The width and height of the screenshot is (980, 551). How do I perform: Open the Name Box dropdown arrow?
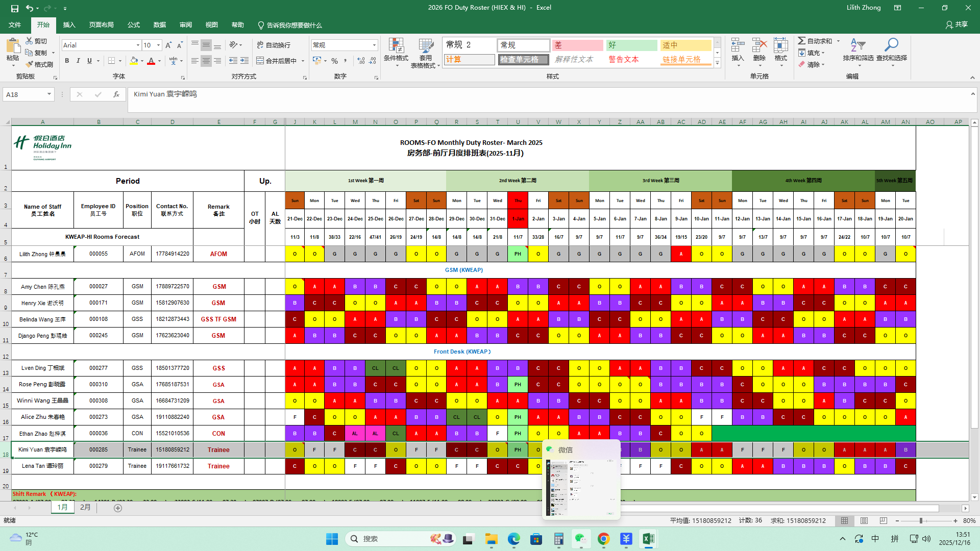click(49, 94)
